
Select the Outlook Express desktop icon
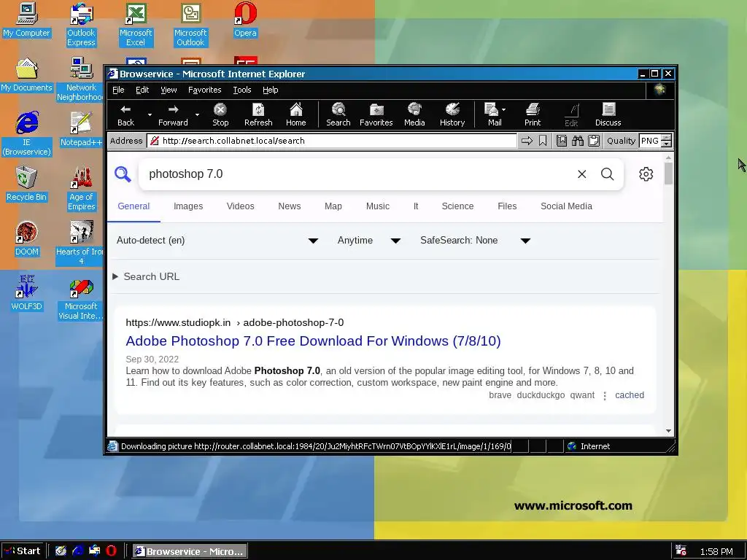[x=81, y=25]
